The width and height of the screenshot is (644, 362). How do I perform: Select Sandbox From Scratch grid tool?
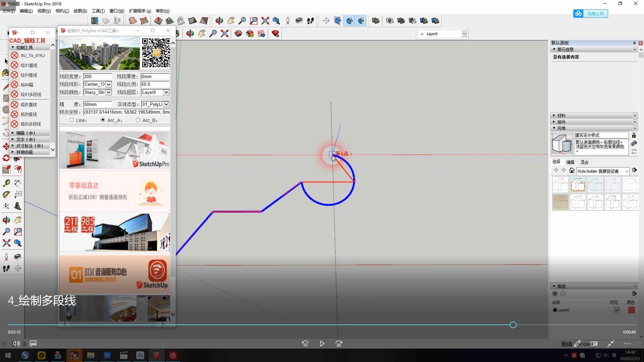144,21
